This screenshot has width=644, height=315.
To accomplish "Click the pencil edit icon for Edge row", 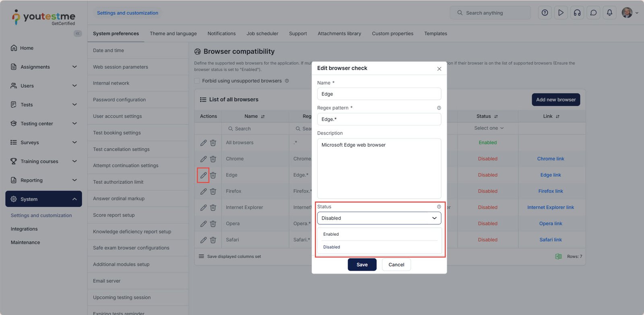I will (x=203, y=175).
